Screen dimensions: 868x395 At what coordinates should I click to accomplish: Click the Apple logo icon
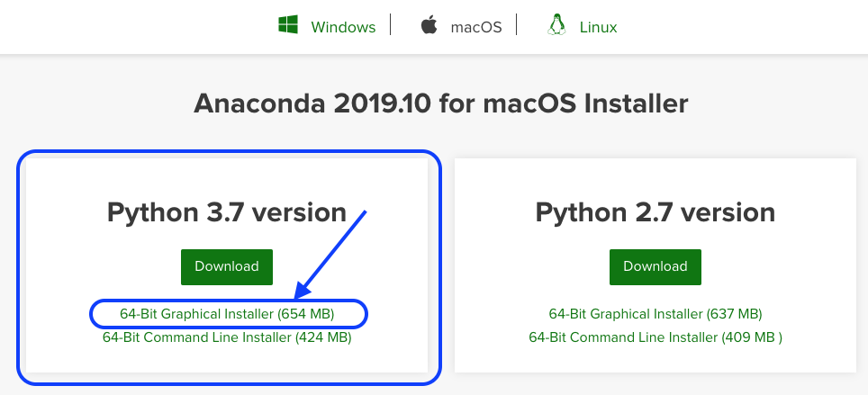[x=429, y=25]
